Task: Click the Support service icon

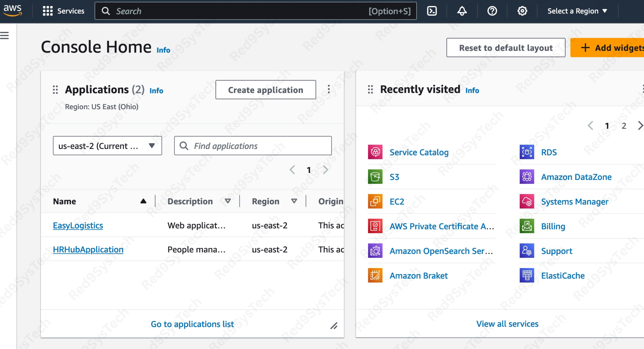Action: click(x=527, y=251)
